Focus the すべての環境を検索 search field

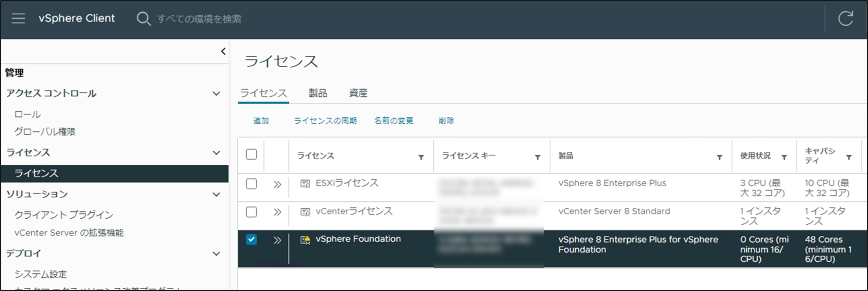199,19
